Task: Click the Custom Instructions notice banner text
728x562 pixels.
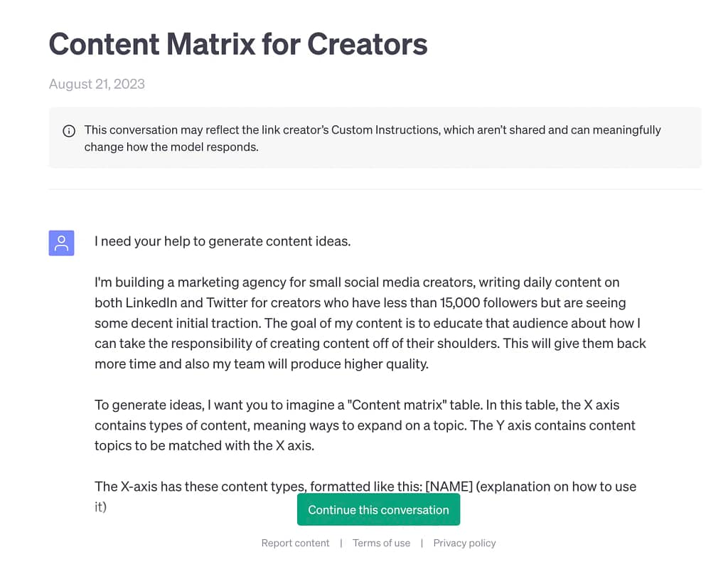Action: (373, 138)
